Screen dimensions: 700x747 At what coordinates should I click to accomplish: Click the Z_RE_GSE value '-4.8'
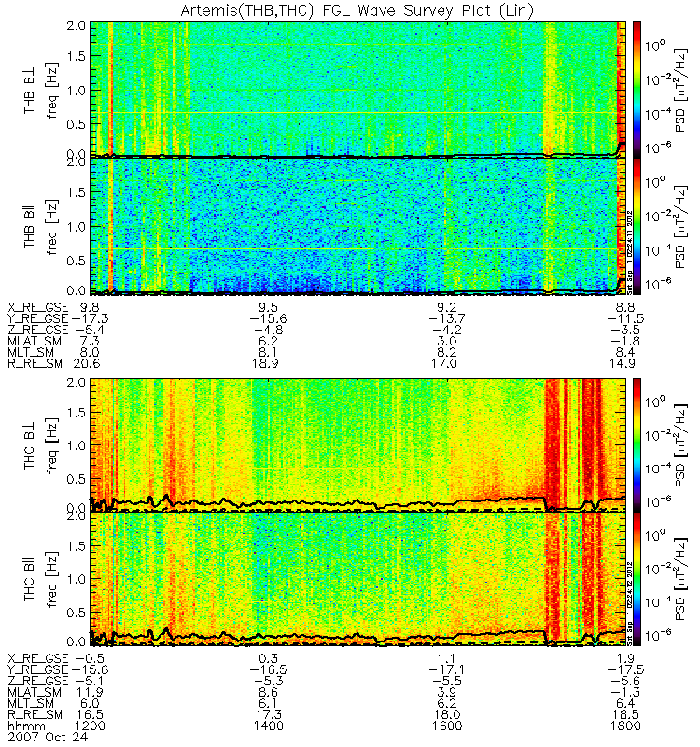tap(268, 330)
